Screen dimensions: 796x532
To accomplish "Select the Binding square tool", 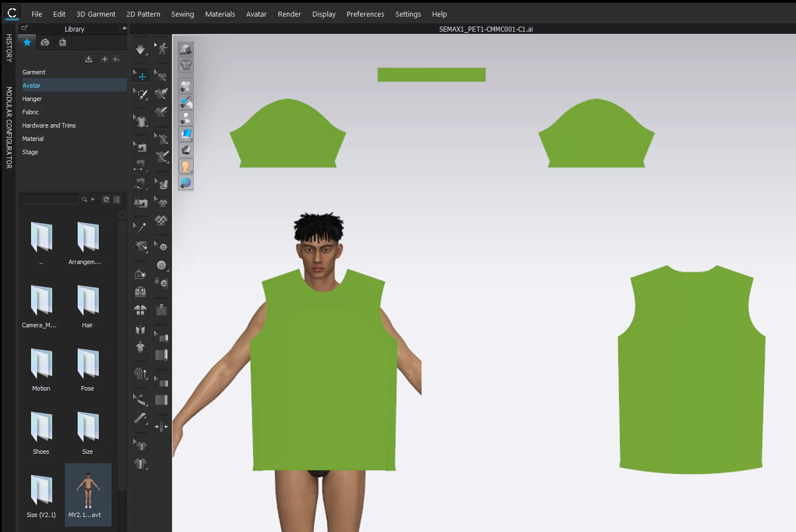I will point(161,400).
